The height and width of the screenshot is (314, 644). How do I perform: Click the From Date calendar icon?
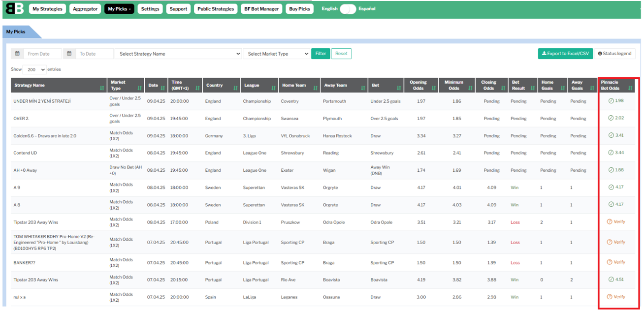[x=17, y=54]
